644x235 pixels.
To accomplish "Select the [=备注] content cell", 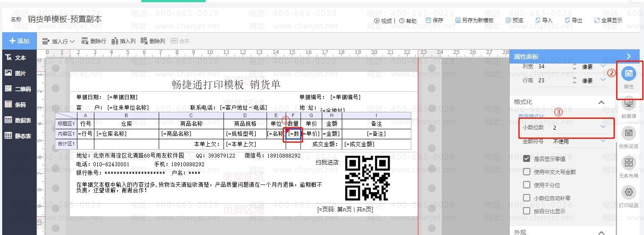I will (x=376, y=134).
